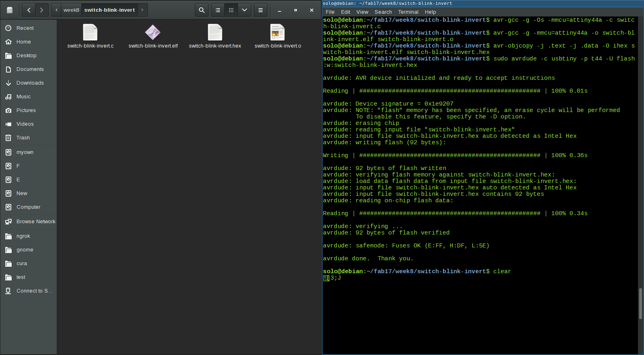Open Pictures in the sidebar

click(x=28, y=110)
